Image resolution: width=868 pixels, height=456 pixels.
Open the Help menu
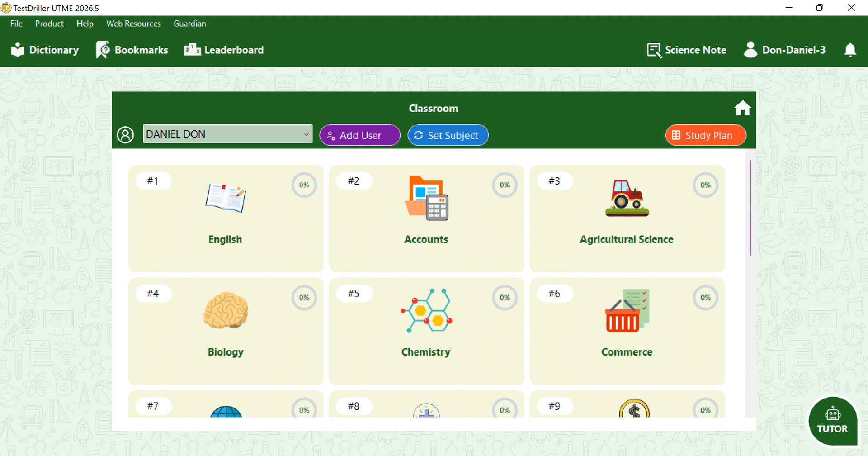tap(85, 24)
